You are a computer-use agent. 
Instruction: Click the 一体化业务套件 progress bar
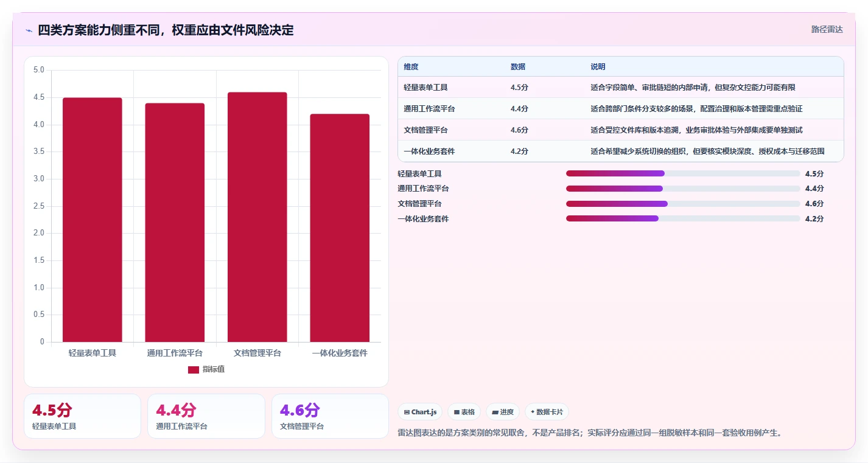(x=683, y=218)
